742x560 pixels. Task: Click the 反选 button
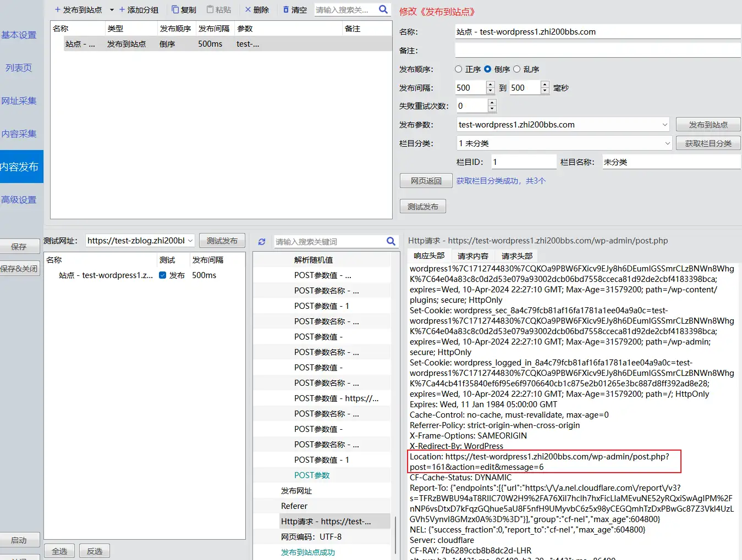[95, 551]
